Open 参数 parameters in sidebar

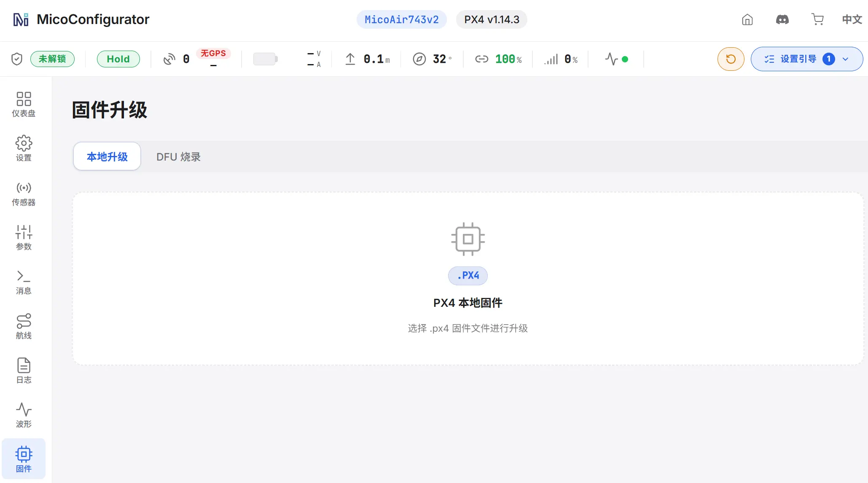[x=24, y=238]
